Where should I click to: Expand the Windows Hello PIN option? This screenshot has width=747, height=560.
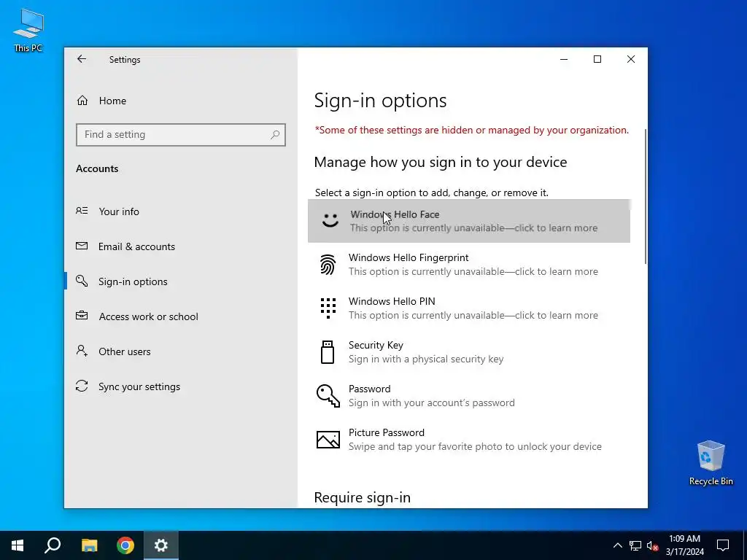pos(469,308)
